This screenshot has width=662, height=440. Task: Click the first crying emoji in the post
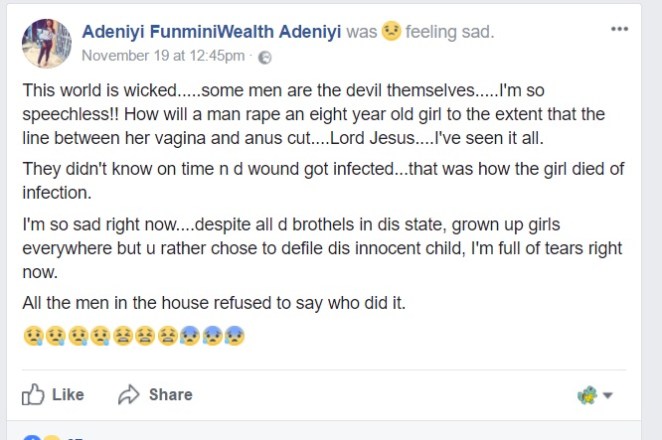30,337
